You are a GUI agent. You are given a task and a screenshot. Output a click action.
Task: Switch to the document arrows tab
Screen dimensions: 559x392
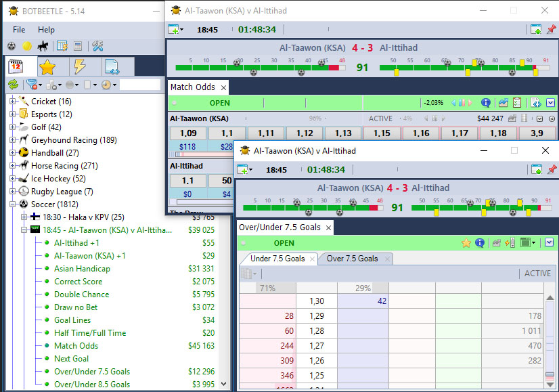click(118, 66)
